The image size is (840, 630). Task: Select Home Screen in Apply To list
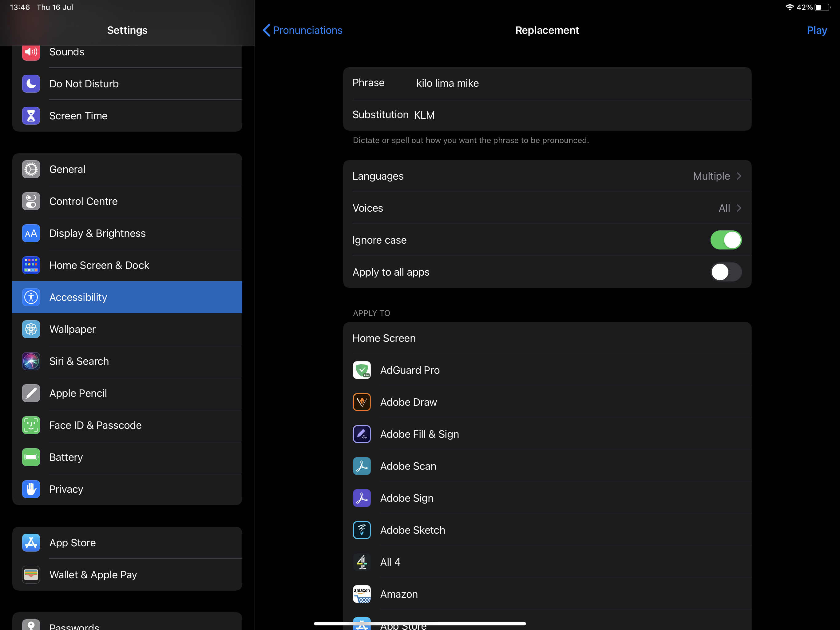click(384, 338)
